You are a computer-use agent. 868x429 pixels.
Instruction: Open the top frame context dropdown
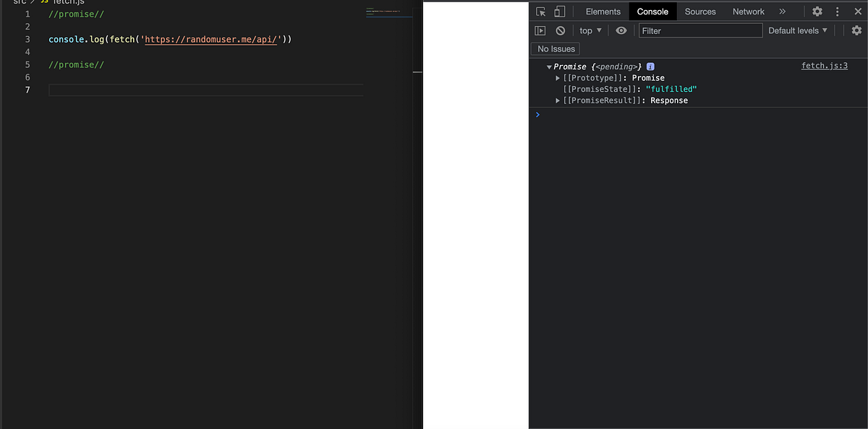[590, 30]
